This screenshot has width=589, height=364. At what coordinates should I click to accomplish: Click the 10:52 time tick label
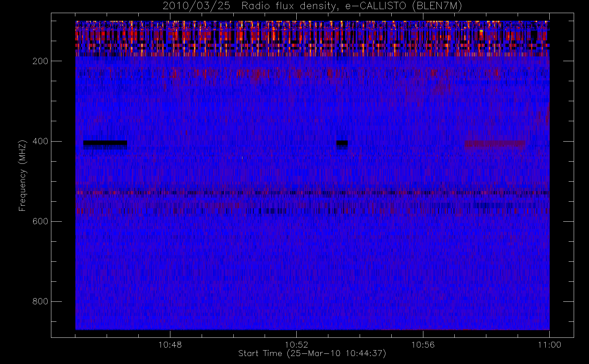click(296, 345)
